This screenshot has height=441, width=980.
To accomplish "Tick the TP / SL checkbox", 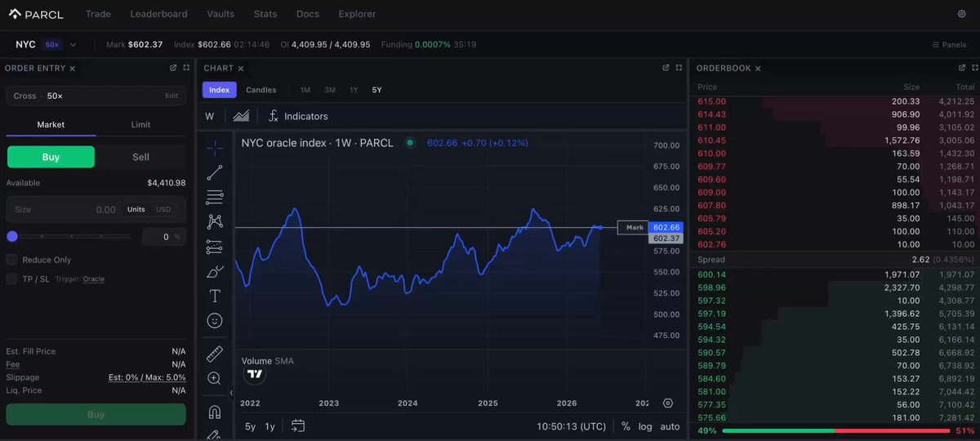I will click(x=11, y=278).
